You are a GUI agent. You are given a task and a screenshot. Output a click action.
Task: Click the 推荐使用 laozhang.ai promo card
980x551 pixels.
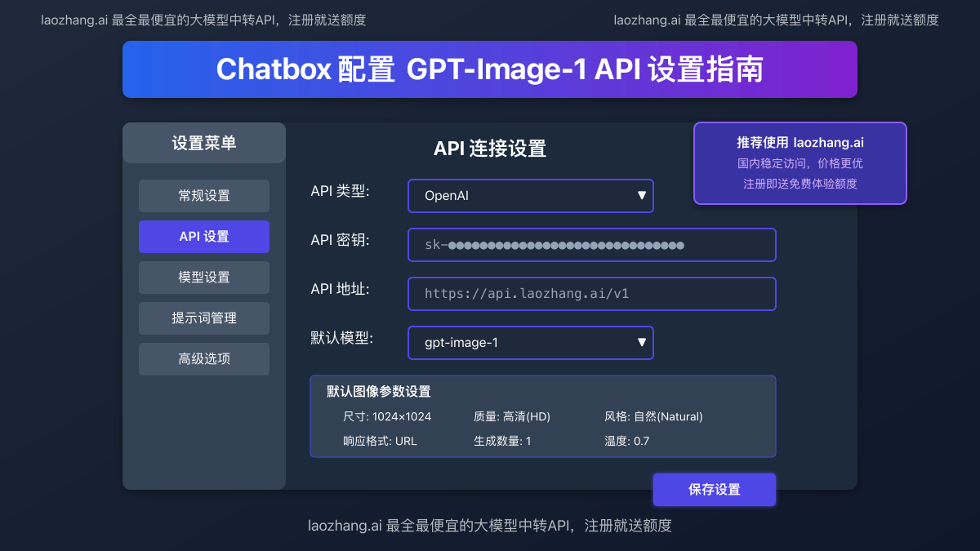800,163
